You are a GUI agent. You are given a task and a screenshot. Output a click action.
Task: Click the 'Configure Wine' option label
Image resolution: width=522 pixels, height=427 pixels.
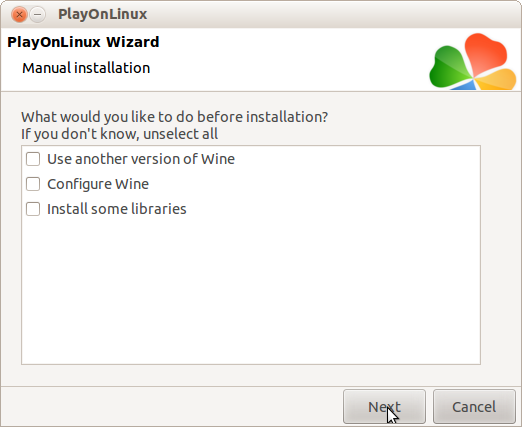coord(98,184)
